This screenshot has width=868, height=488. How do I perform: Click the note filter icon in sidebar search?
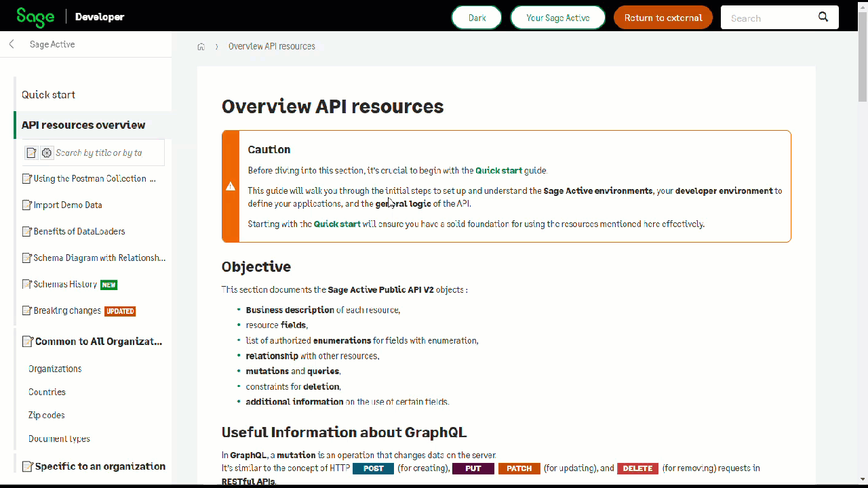(31, 152)
